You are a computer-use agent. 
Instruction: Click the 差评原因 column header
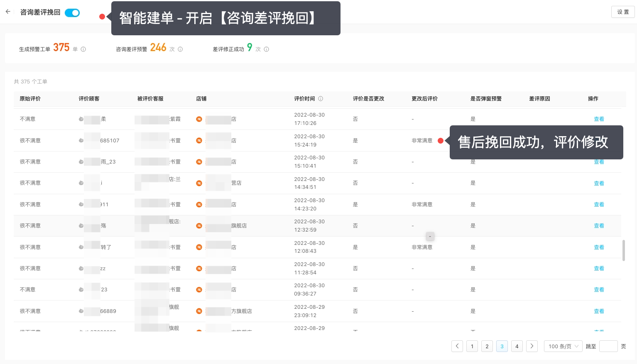[540, 99]
